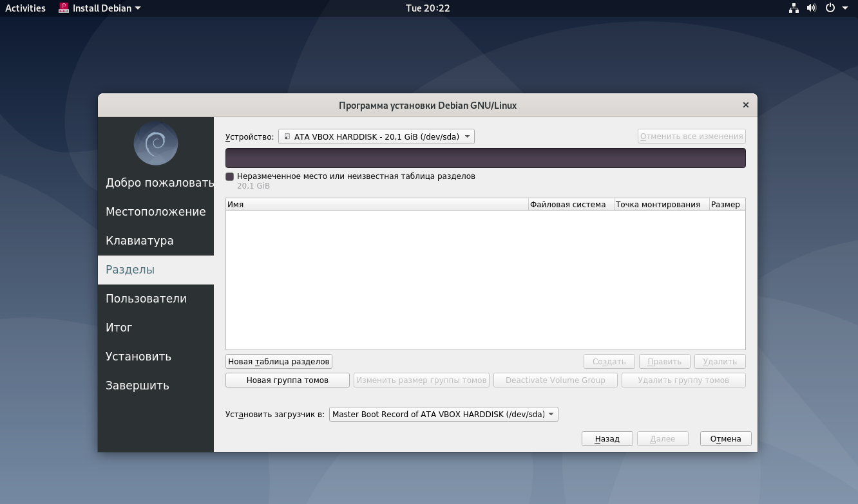
Task: Go to the Итог step
Action: coord(156,328)
